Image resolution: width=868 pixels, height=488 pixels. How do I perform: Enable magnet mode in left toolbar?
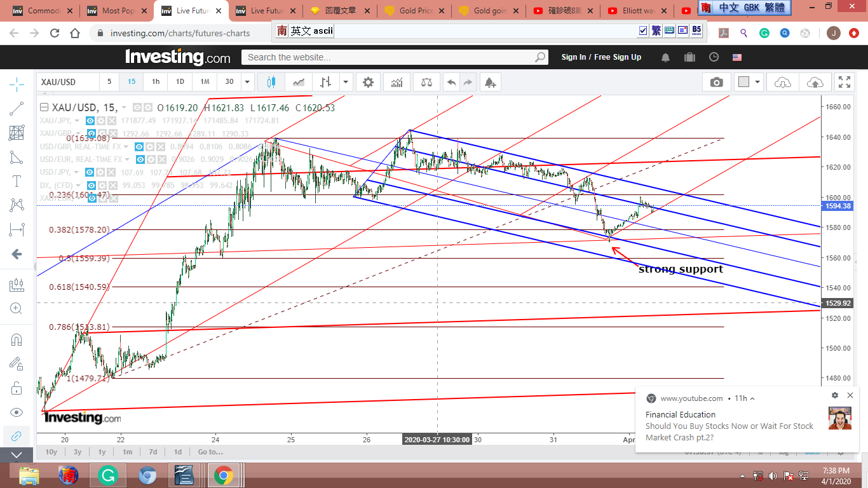pyautogui.click(x=17, y=339)
